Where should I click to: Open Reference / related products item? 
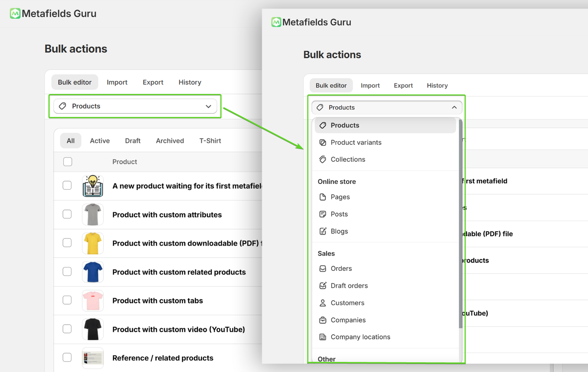coord(162,358)
